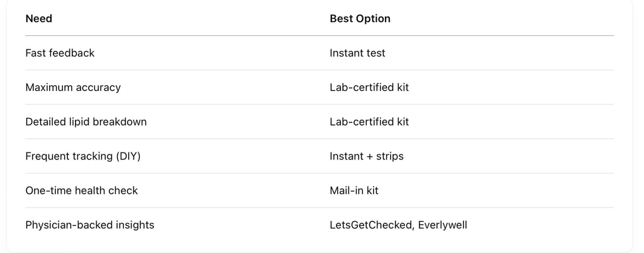Viewport: 644px width, 253px height.
Task: Click the "Physician-backed insights" row label
Action: point(90,225)
